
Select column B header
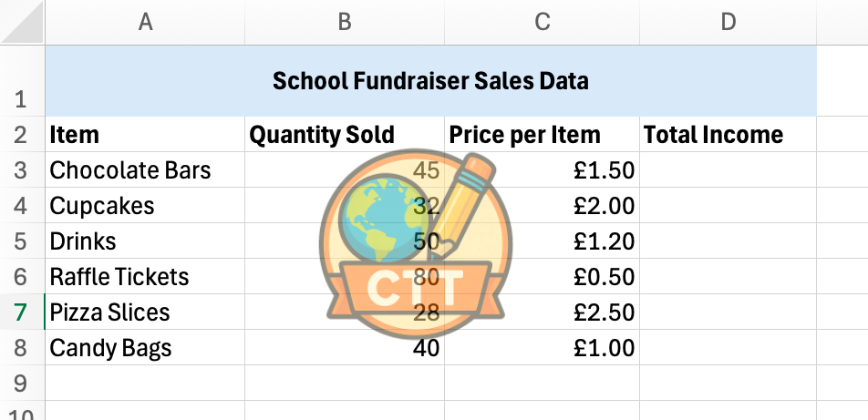coord(344,23)
